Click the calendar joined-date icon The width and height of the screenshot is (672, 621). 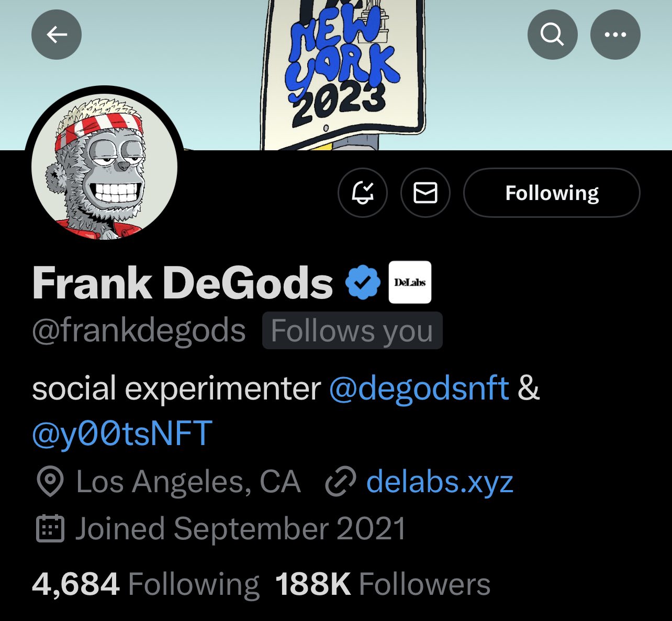pyautogui.click(x=50, y=528)
